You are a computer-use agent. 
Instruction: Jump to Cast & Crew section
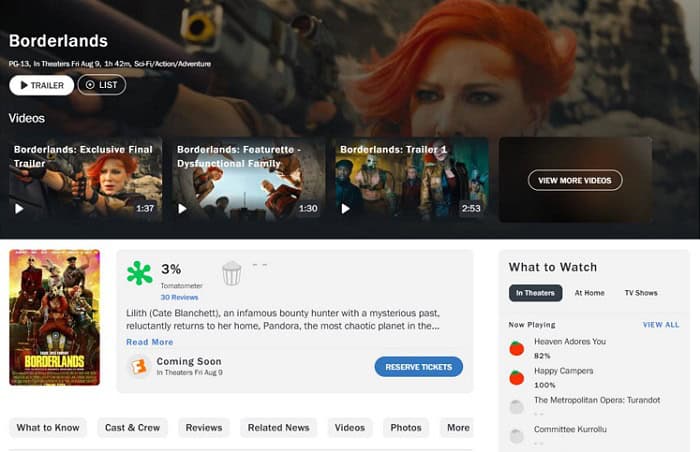tap(132, 428)
